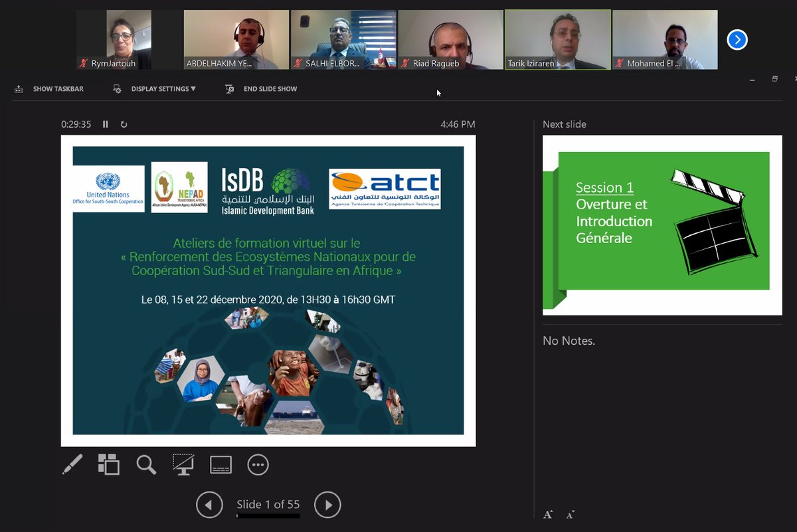Restore the presenter view window
This screenshot has width=797, height=532.
774,79
